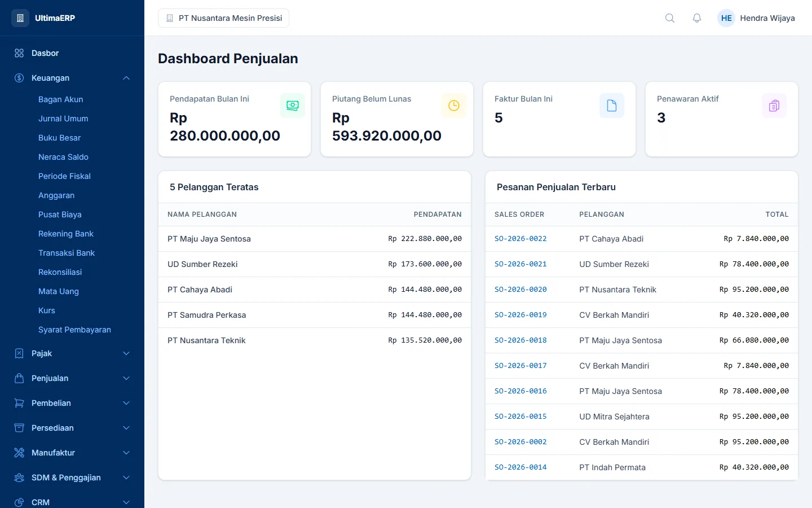Viewport: 812px width, 508px height.
Task: Click the Keuangan dollar icon
Action: click(19, 78)
